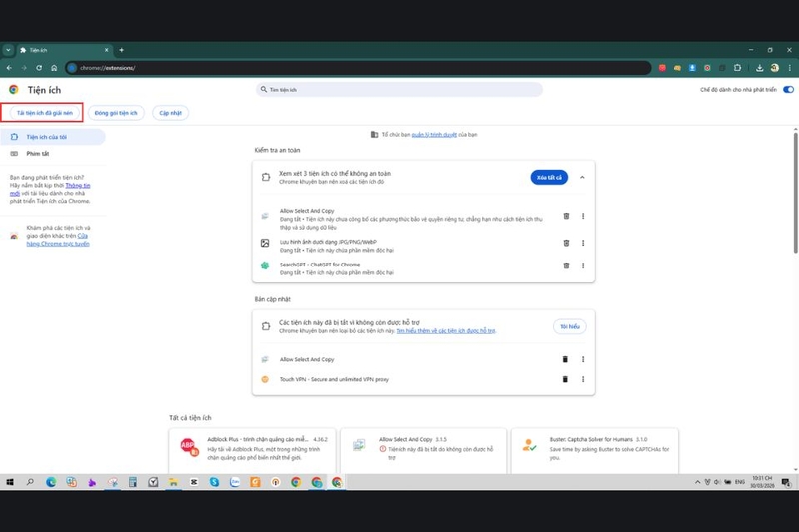Select Phím tắt in the sidebar
Screen dimensions: 799x532
click(38, 154)
